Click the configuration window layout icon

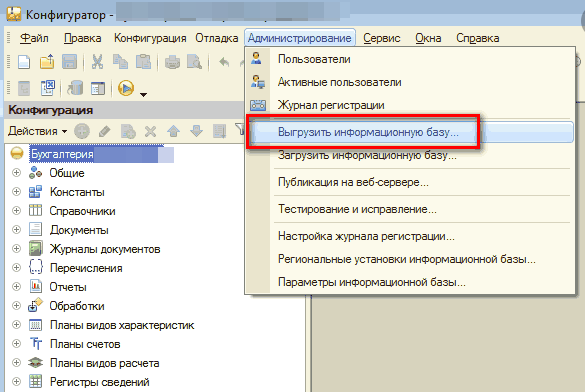click(98, 89)
